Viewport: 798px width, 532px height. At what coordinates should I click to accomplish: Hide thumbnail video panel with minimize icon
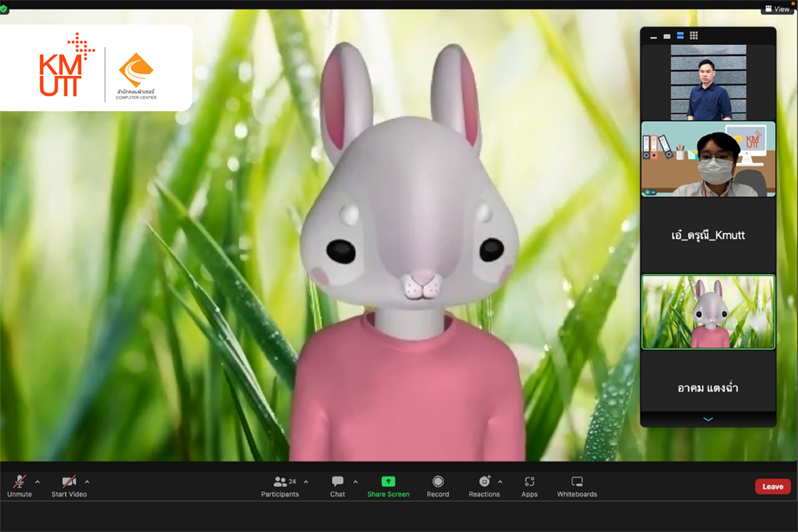coord(653,36)
